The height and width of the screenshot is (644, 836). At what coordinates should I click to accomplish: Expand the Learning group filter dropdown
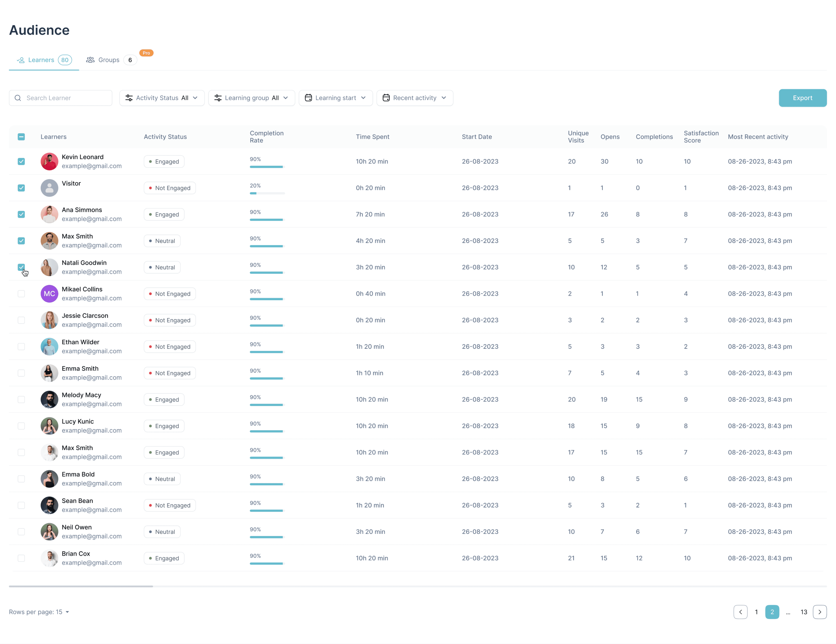point(252,98)
